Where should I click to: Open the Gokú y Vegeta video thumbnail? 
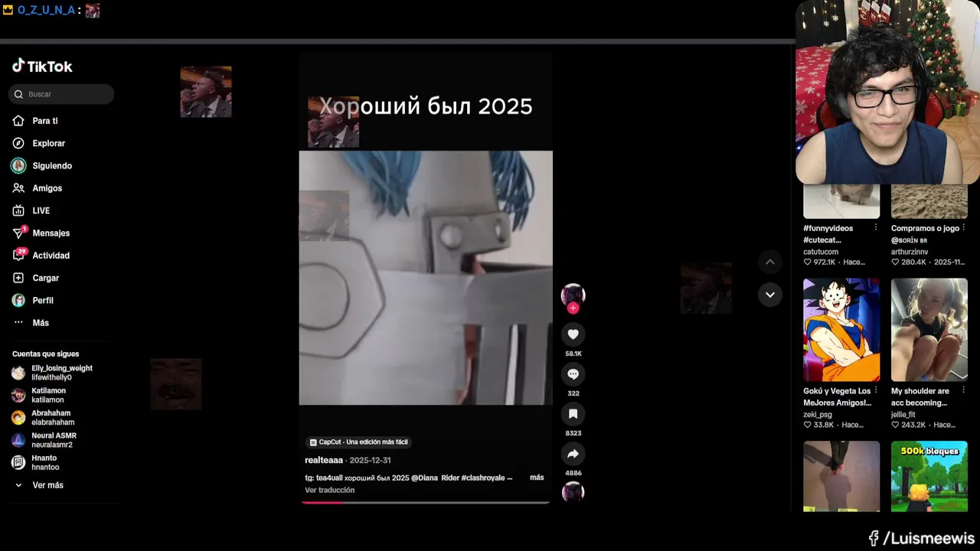click(x=841, y=330)
